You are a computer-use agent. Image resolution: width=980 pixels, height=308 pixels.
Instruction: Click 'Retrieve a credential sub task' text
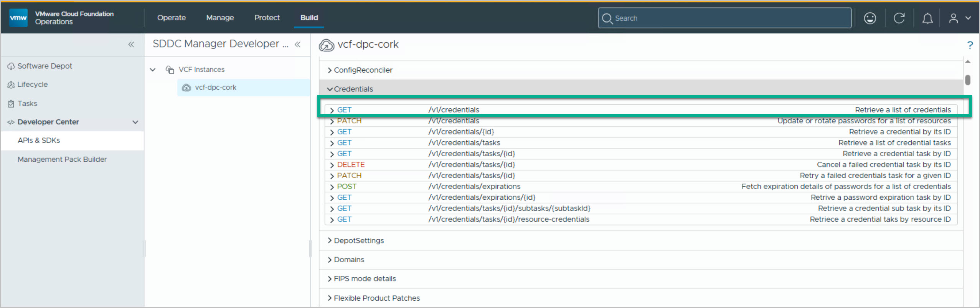884,208
